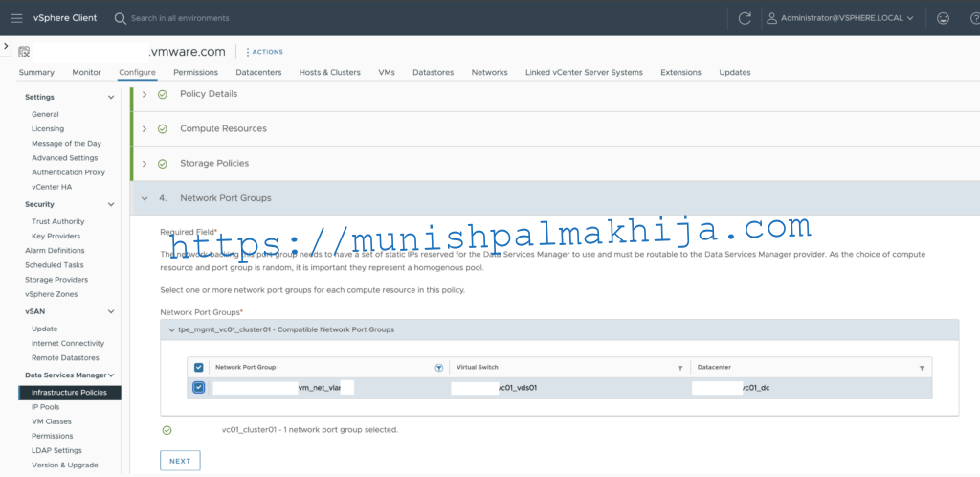Open the Datacenter column filter
The height and width of the screenshot is (477, 980).
[922, 368]
